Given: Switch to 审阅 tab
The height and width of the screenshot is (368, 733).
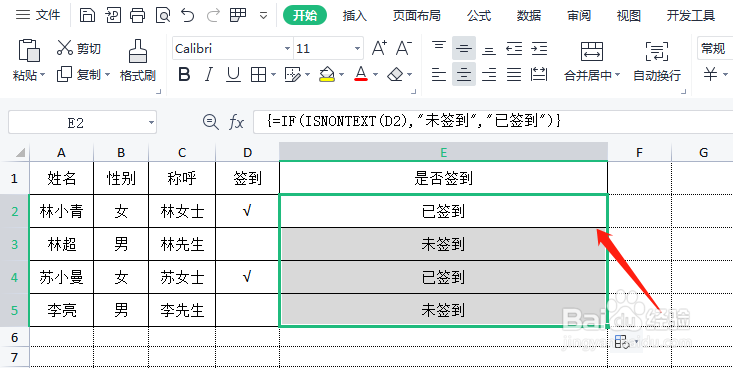Looking at the screenshot, I should [579, 15].
